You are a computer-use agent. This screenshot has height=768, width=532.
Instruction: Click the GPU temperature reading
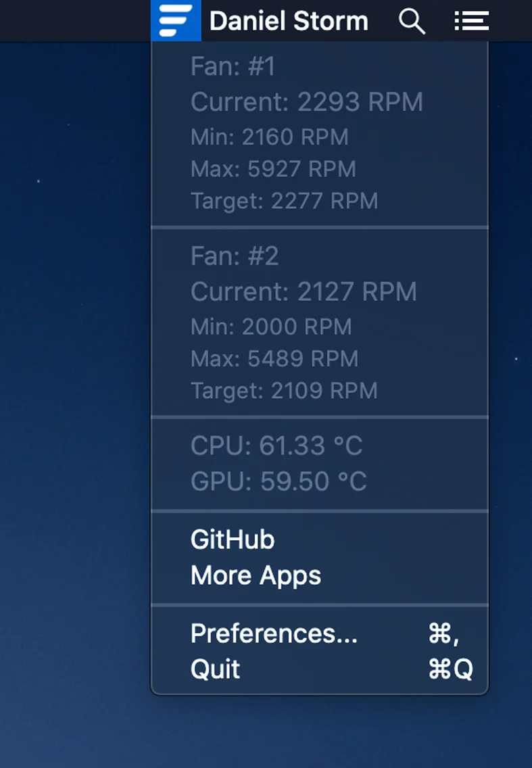point(279,481)
